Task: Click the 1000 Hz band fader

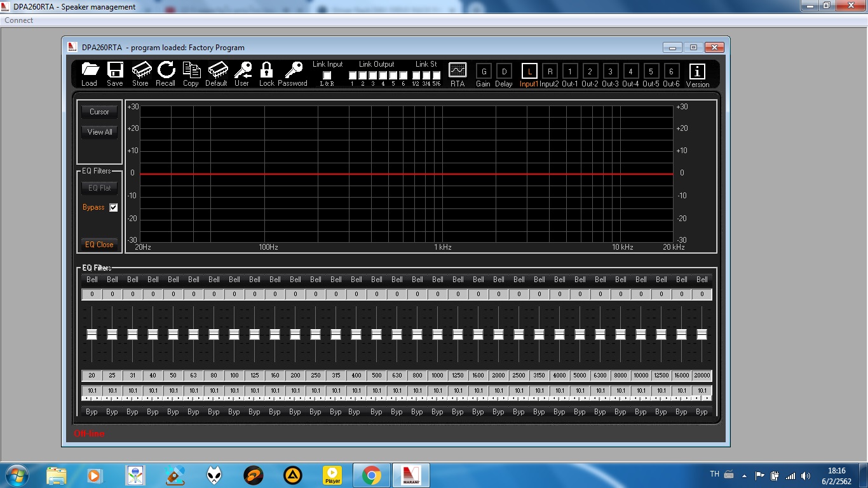Action: pos(438,334)
